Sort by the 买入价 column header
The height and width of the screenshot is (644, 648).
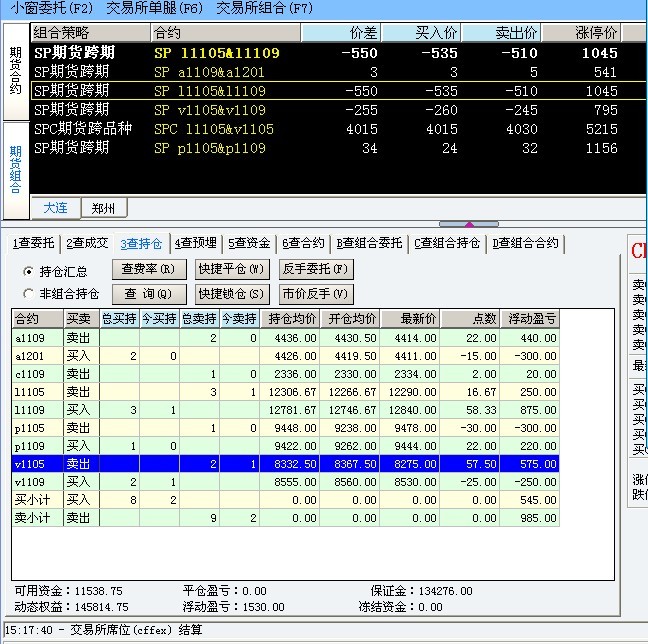pos(421,33)
